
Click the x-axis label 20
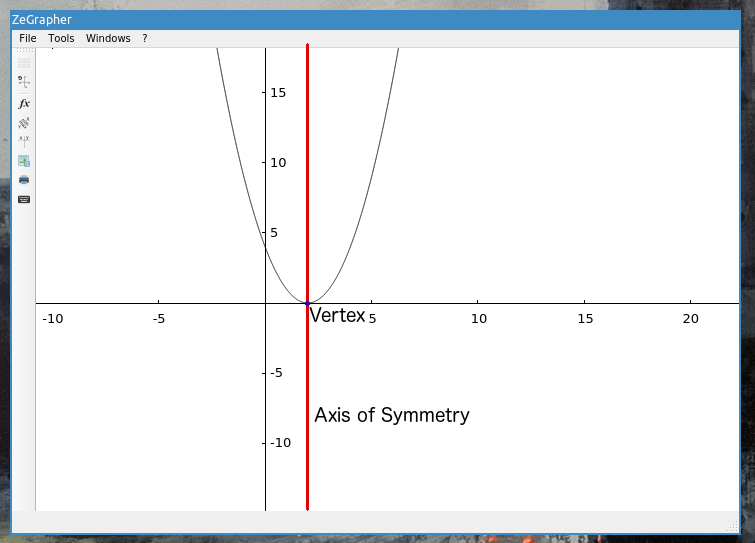[690, 319]
